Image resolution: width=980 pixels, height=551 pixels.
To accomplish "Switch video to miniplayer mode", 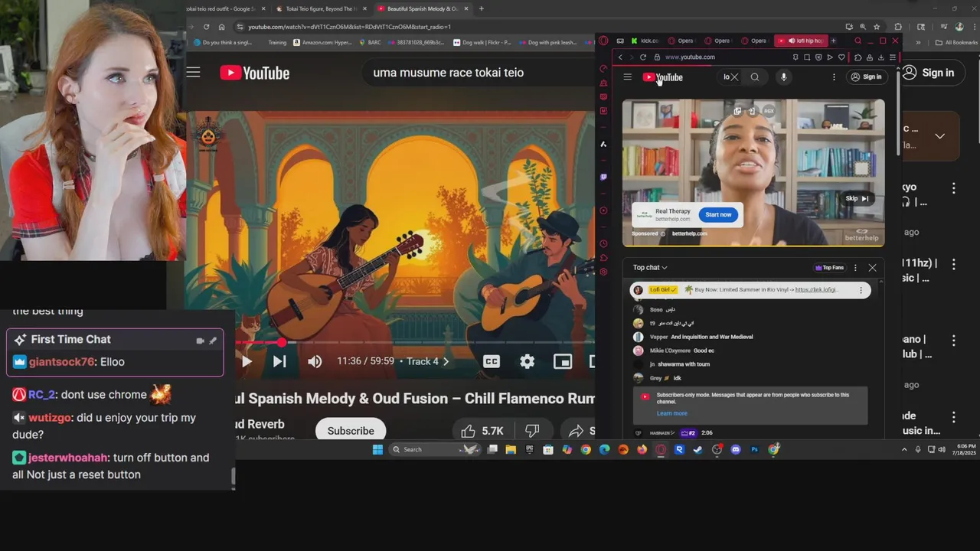I will pyautogui.click(x=563, y=361).
